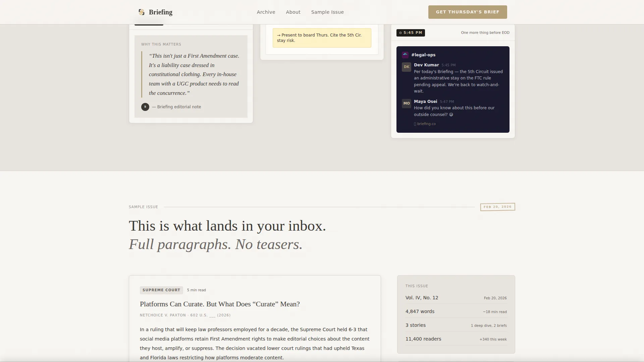Click the Supreme Court category tag
This screenshot has width=644, height=362.
161,290
